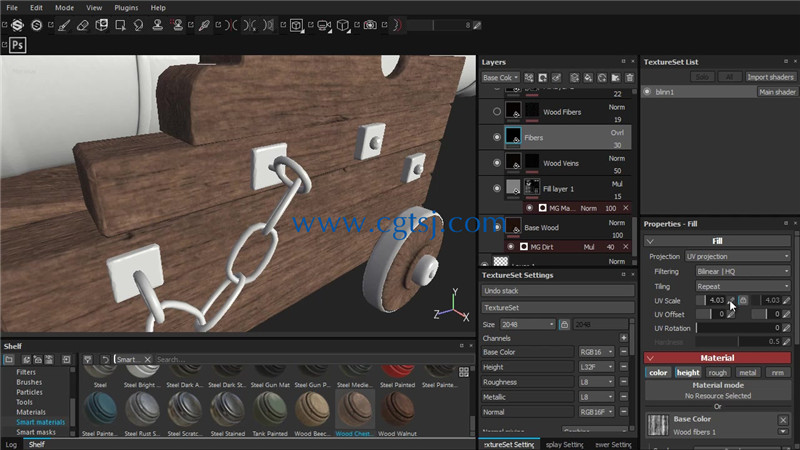
Task: Open the Projection dropdown
Action: coord(738,256)
